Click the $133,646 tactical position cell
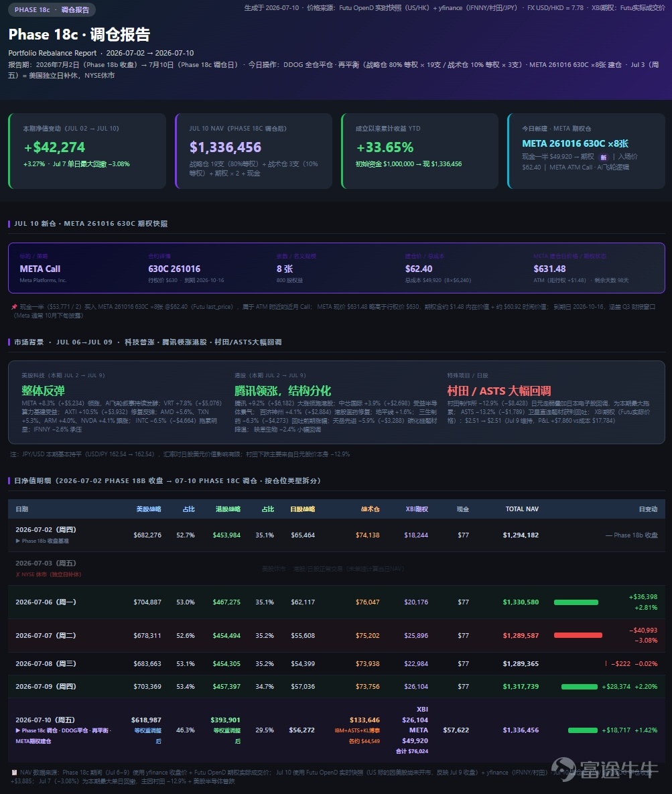Image resolution: width=672 pixels, height=794 pixels. tap(364, 720)
